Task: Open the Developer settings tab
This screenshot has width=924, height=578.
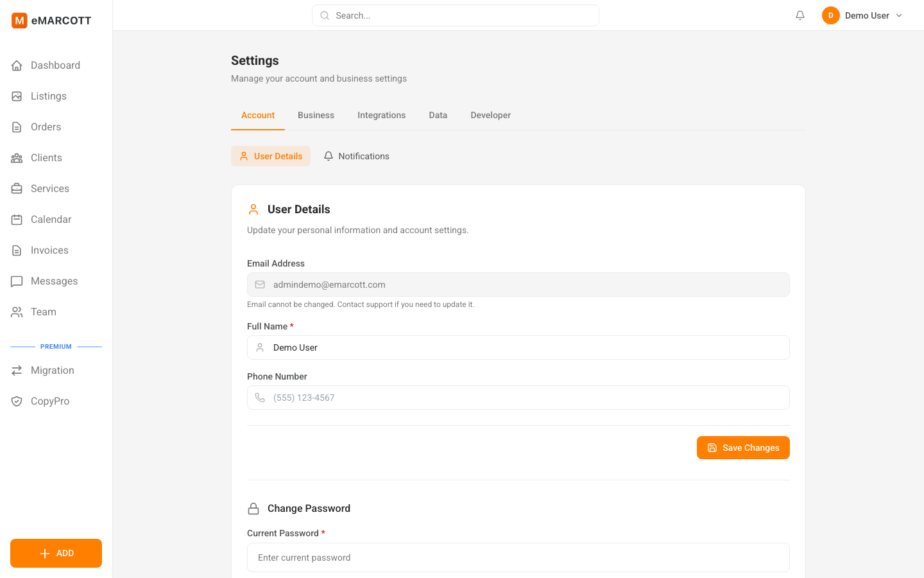Action: pos(490,115)
